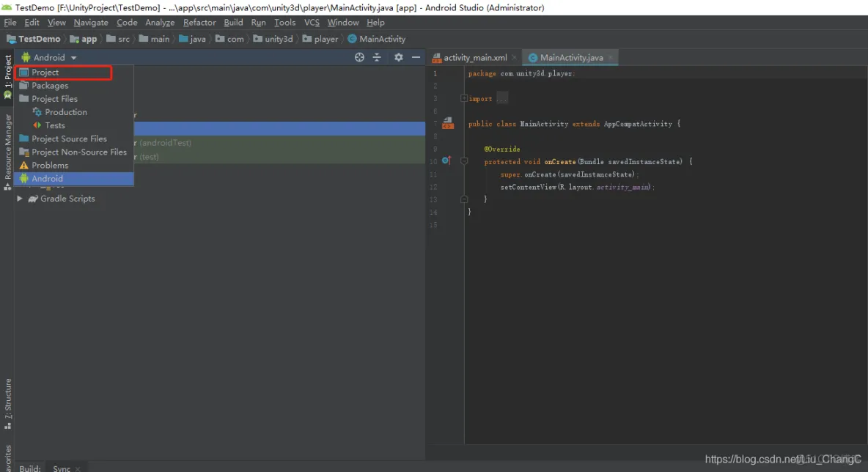Pick Tests scope in list

[73, 125]
